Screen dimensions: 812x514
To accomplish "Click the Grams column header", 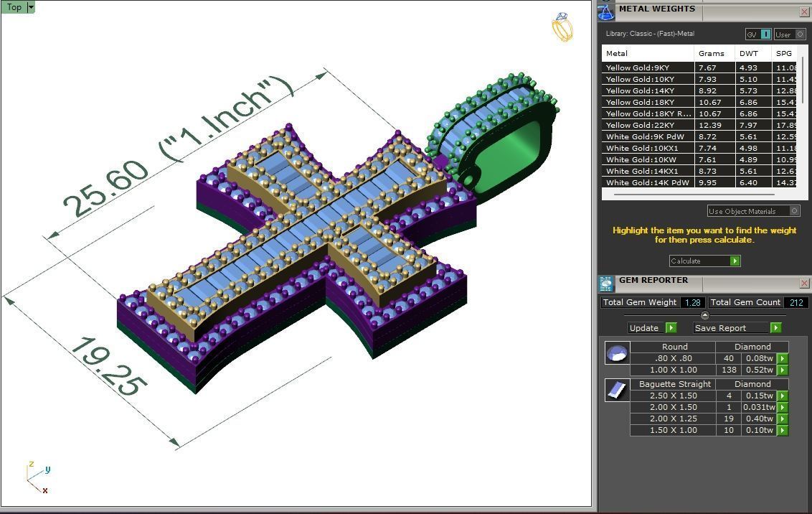I will [x=714, y=53].
